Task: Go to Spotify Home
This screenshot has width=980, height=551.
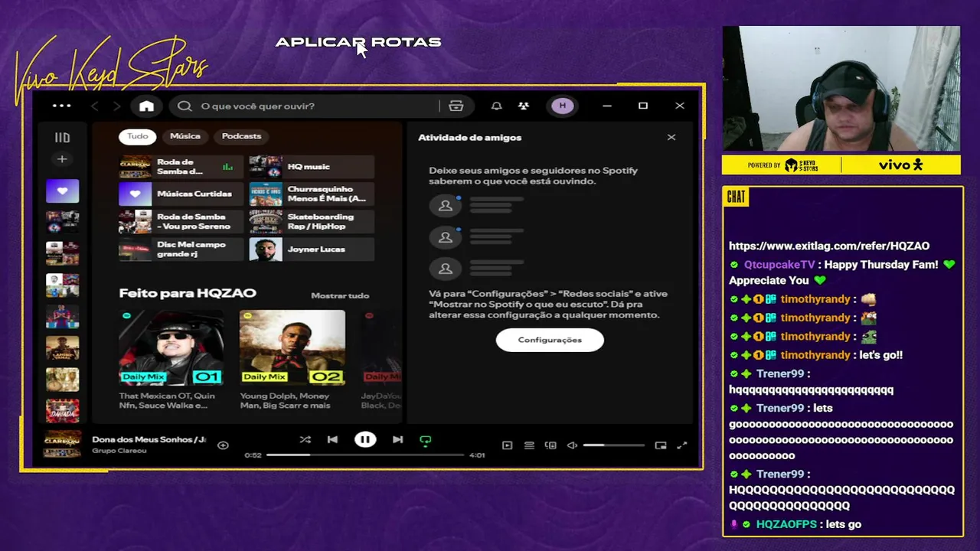Action: 146,106
